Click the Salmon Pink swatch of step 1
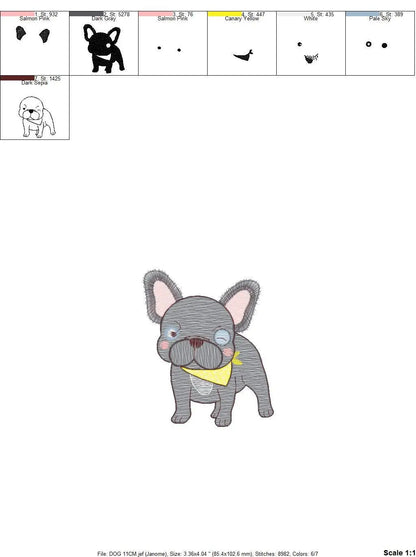The width and height of the screenshot is (416, 557). point(17,14)
